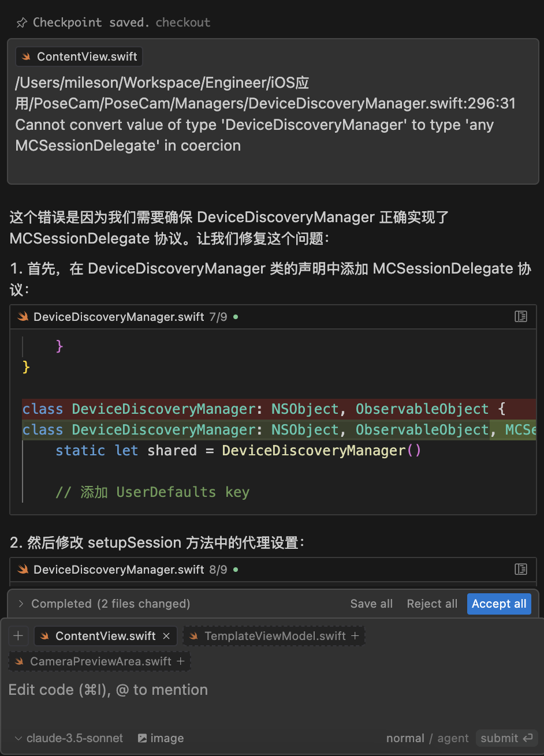Add CameraPreviewArea.swift suggested file

pyautogui.click(x=100, y=661)
